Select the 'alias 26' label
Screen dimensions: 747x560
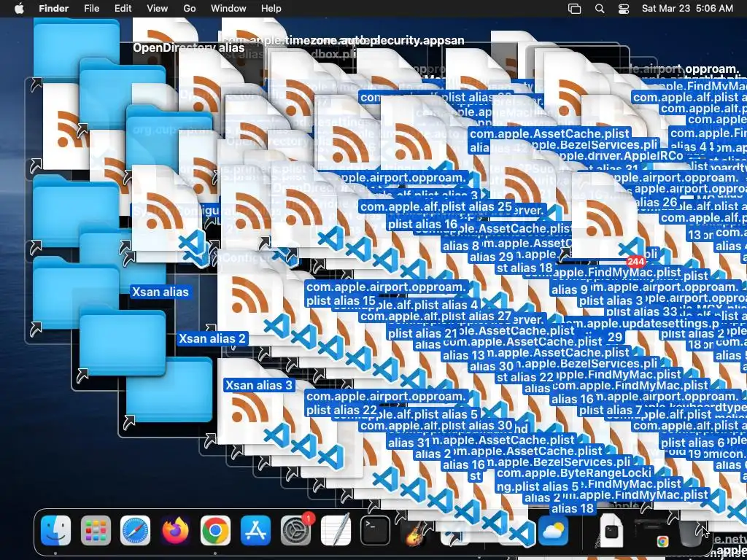click(x=656, y=203)
